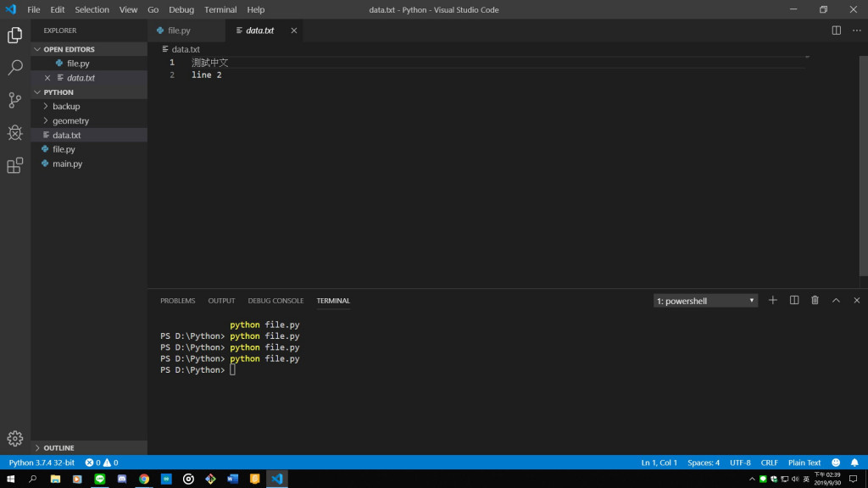Screen dimensions: 868x488
Task: Switch to the file.py editor tab
Action: pyautogui.click(x=186, y=30)
